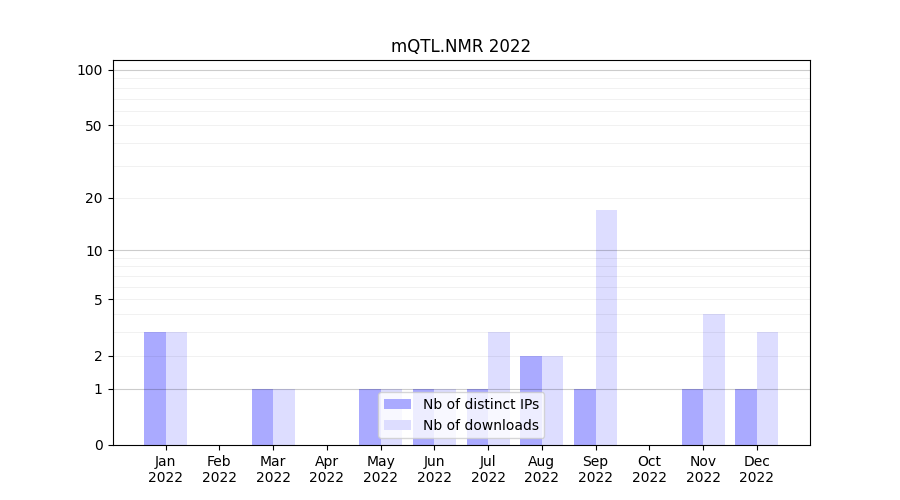Select the light blue legend swatch for downloads
This screenshot has width=900, height=500.
pyautogui.click(x=397, y=425)
